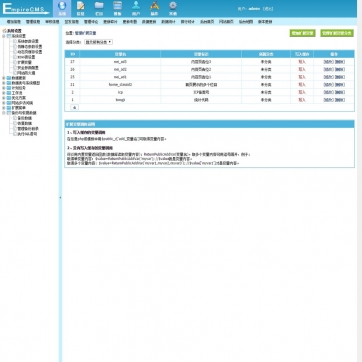Click the logout link beside admin username
The width and height of the screenshot is (362, 362).
pos(268,9)
